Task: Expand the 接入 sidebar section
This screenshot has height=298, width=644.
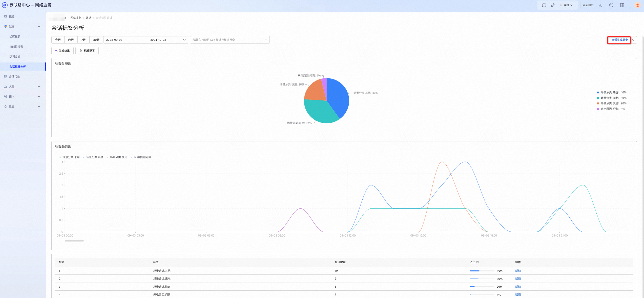Action: click(39, 96)
